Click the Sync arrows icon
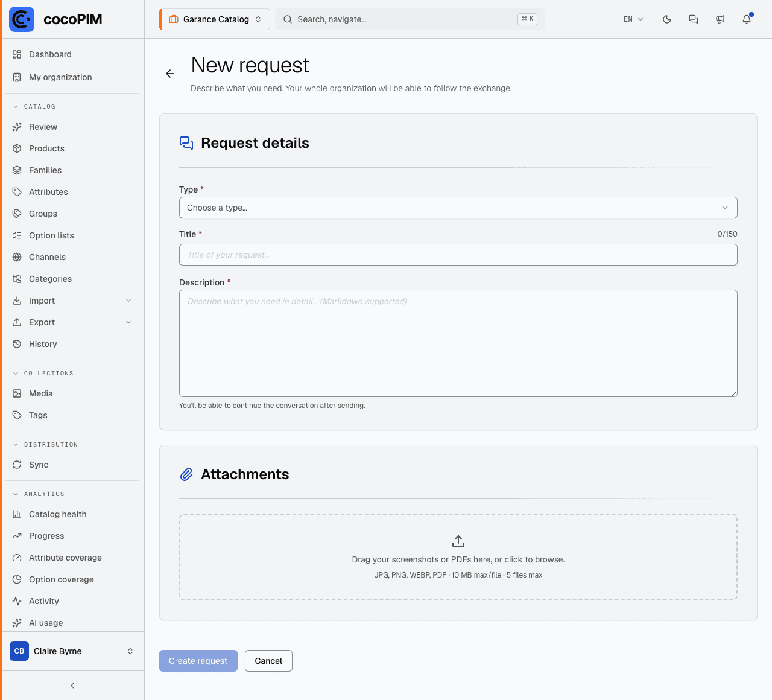Viewport: 772px width, 700px height. click(x=17, y=465)
